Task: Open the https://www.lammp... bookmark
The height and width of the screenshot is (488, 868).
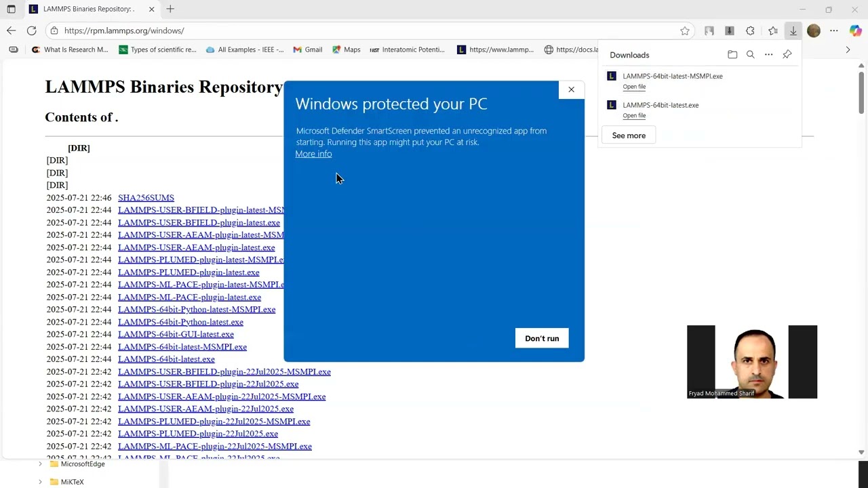Action: (495, 49)
